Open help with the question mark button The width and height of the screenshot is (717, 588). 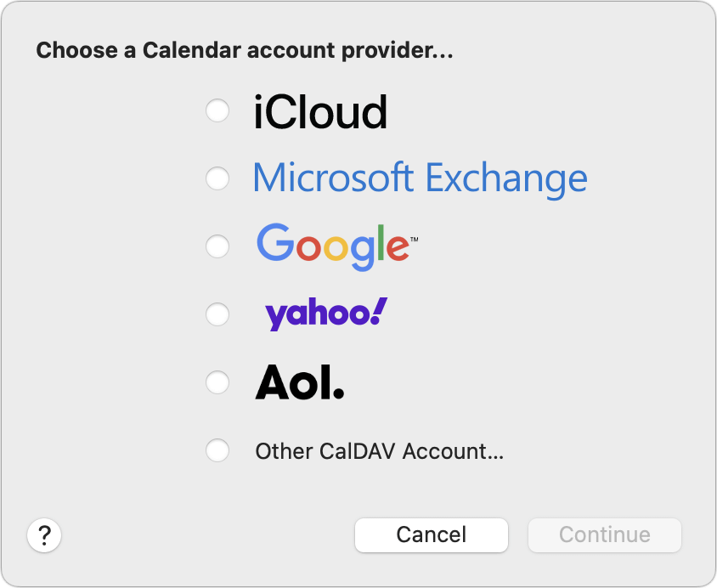pyautogui.click(x=45, y=536)
